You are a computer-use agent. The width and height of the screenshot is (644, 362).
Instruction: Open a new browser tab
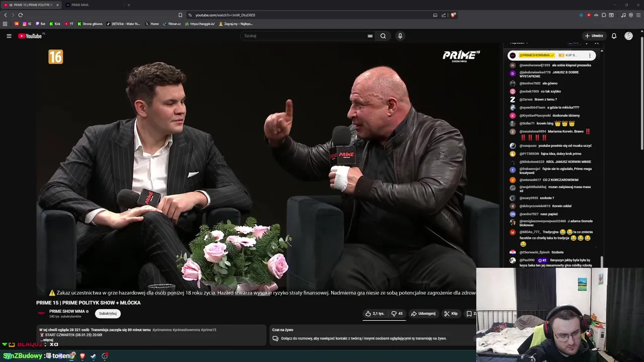click(x=128, y=5)
